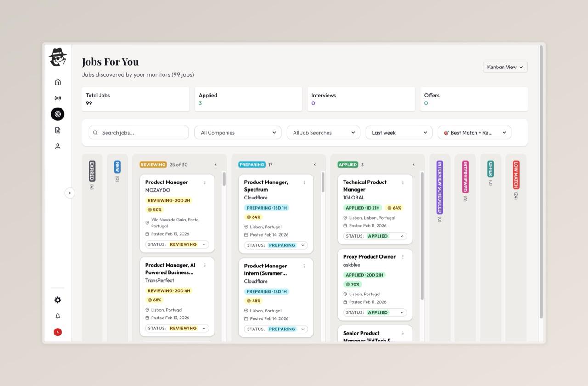
Task: Open the documents icon in the sidebar
Action: click(x=57, y=130)
